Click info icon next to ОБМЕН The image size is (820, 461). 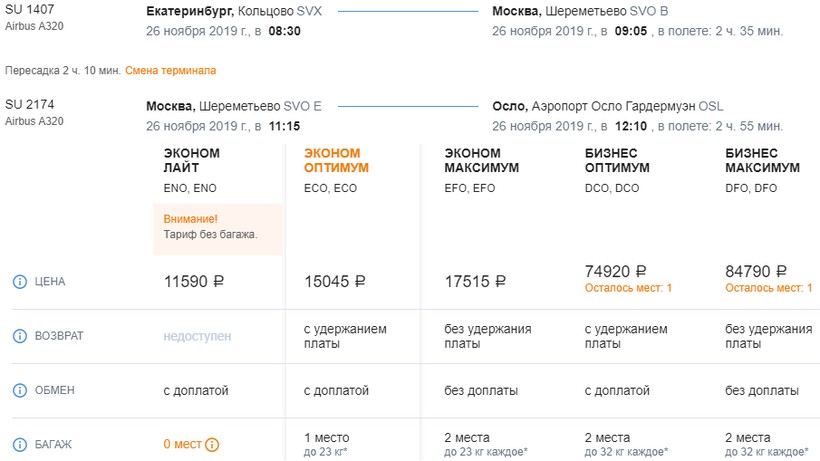[19, 390]
